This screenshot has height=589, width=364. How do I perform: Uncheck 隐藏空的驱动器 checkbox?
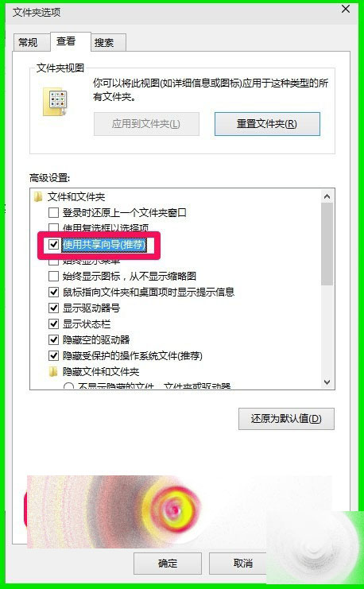coord(54,339)
